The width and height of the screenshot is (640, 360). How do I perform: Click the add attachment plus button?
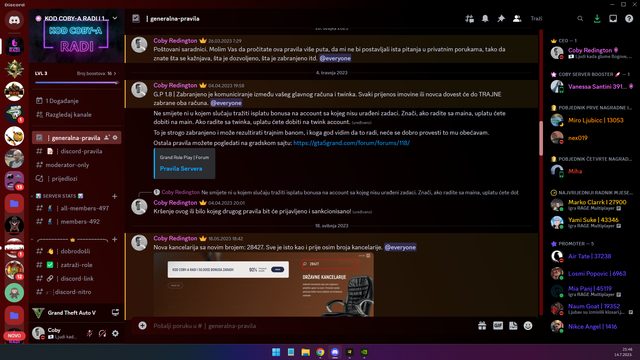[142, 325]
